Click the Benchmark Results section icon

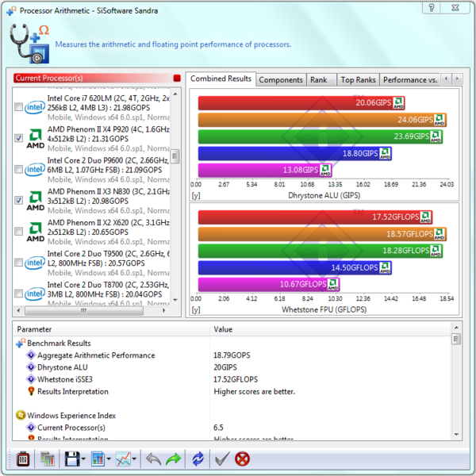coord(21,343)
